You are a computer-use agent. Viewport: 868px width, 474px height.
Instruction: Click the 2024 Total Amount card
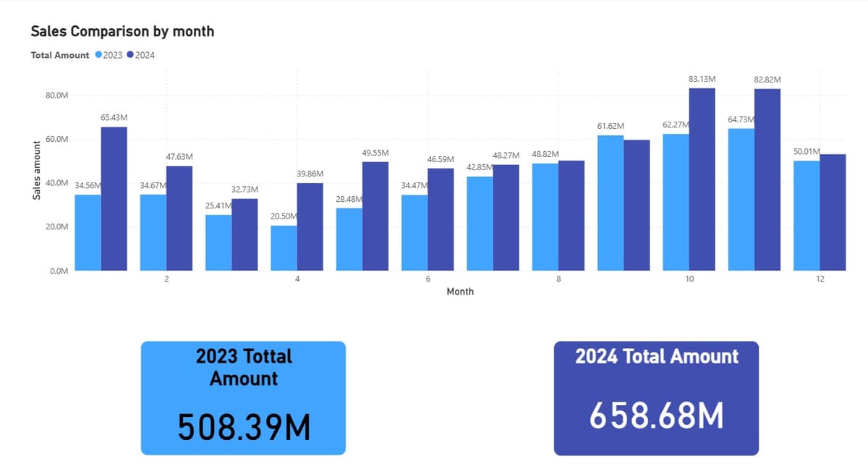[656, 398]
